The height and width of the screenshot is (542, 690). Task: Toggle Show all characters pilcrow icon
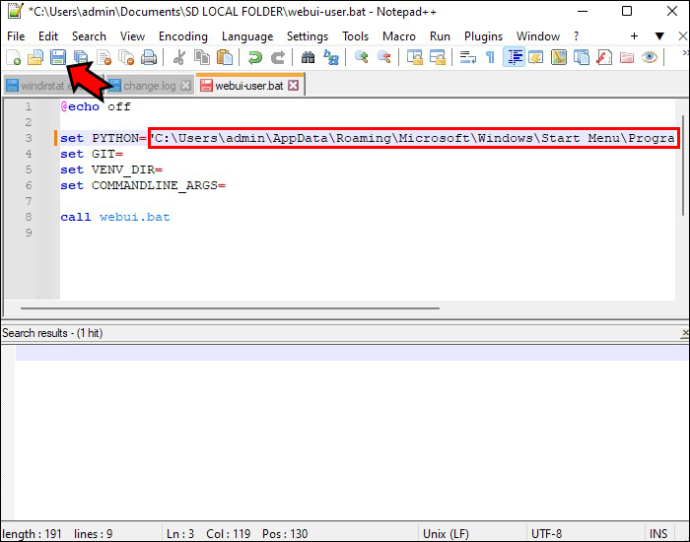pos(490,57)
